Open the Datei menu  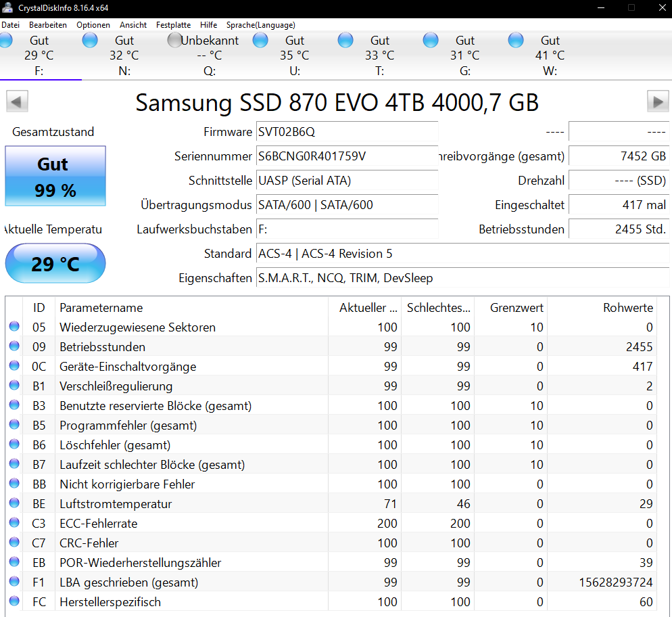coord(10,25)
